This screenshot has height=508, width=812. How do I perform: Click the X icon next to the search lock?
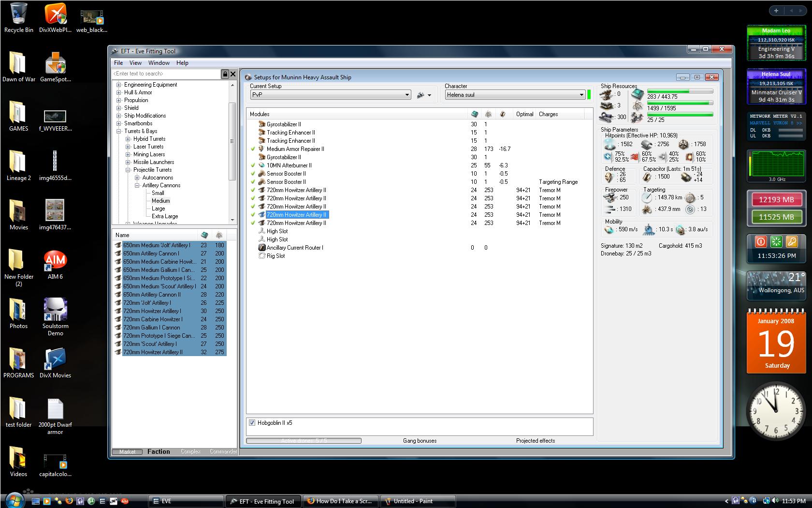pyautogui.click(x=233, y=74)
